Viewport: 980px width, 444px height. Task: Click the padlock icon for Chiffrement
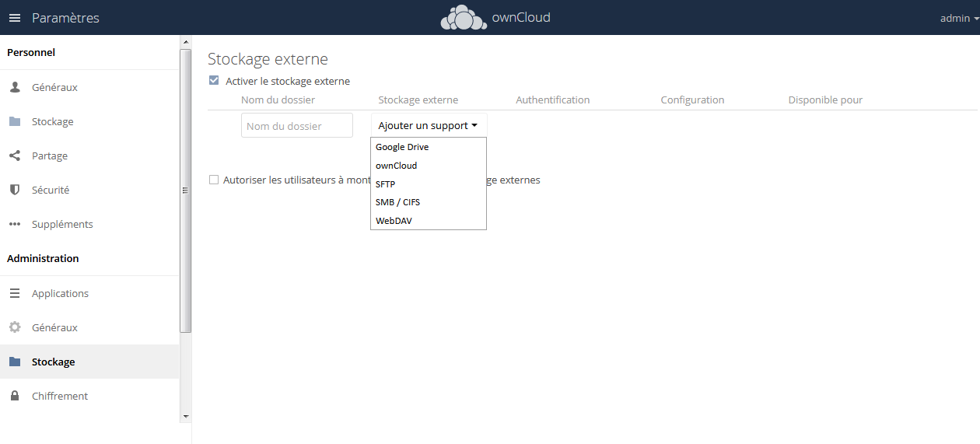coord(15,397)
